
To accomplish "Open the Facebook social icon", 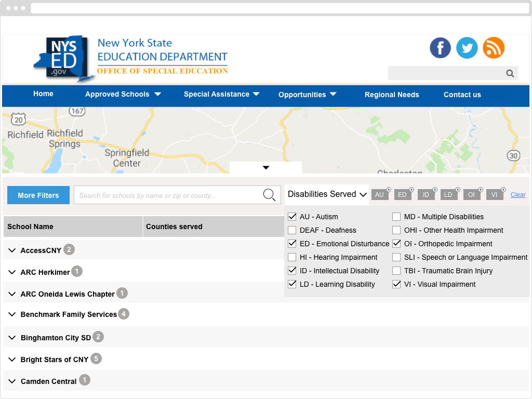I will (x=440, y=48).
